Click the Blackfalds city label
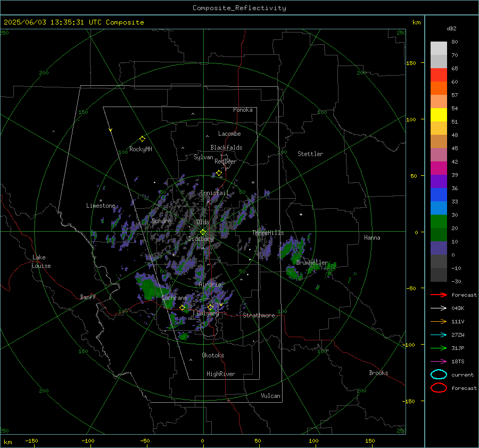Viewport: 479px width, 448px height. [226, 148]
